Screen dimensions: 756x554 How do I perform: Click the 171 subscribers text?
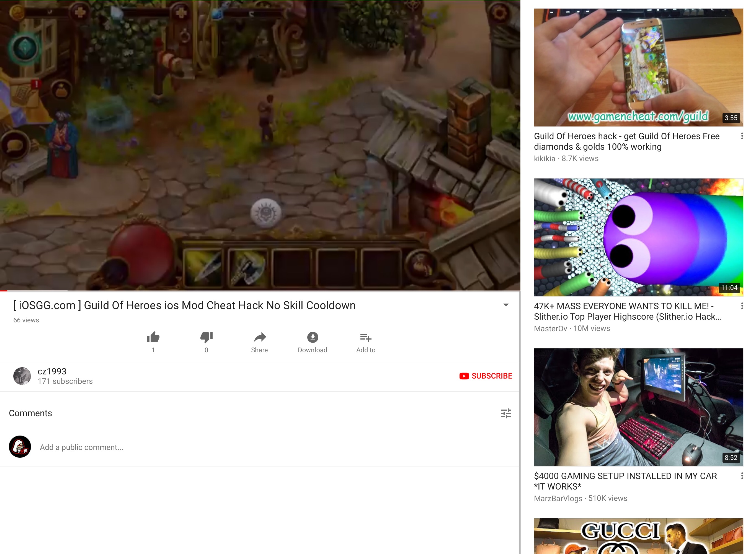click(65, 381)
